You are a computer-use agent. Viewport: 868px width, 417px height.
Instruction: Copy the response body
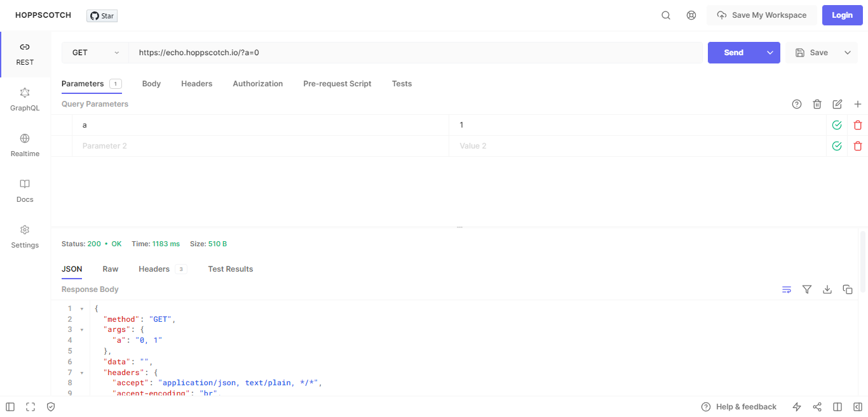(x=848, y=289)
